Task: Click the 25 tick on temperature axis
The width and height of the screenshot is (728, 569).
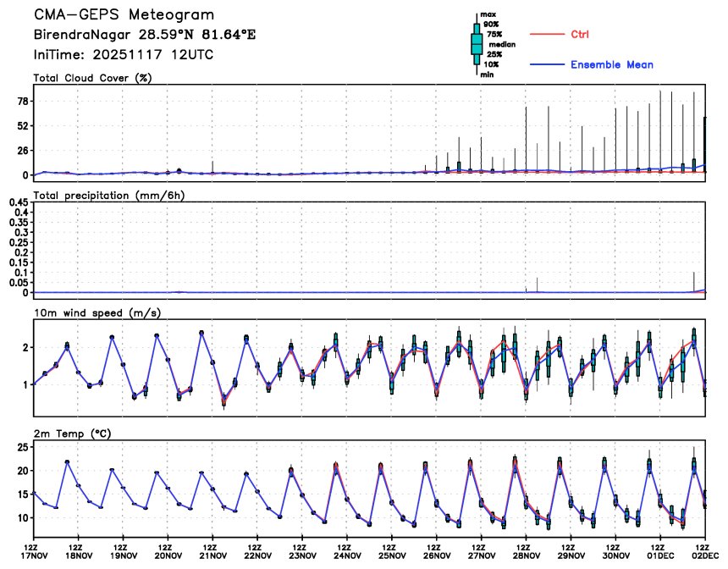Action: (23, 447)
